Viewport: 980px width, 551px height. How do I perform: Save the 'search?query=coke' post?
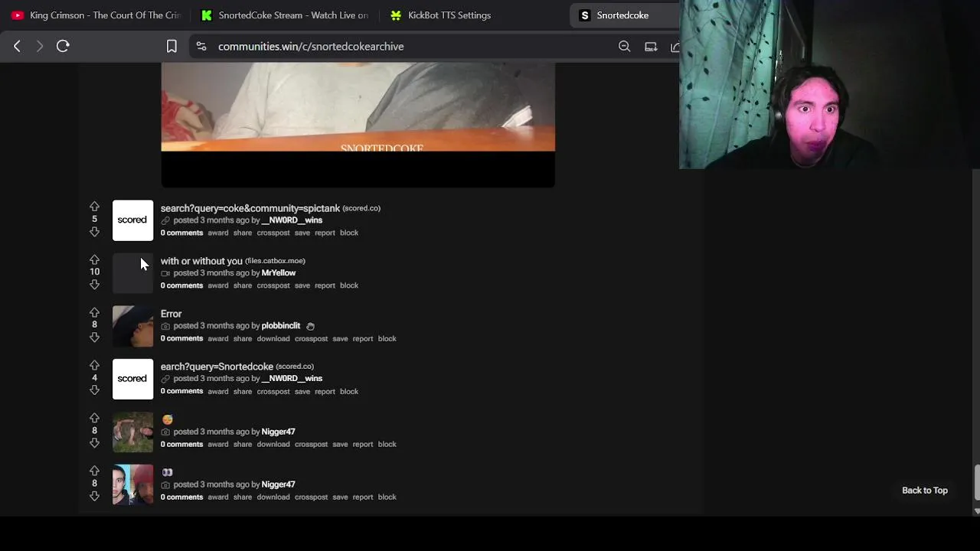pos(302,233)
